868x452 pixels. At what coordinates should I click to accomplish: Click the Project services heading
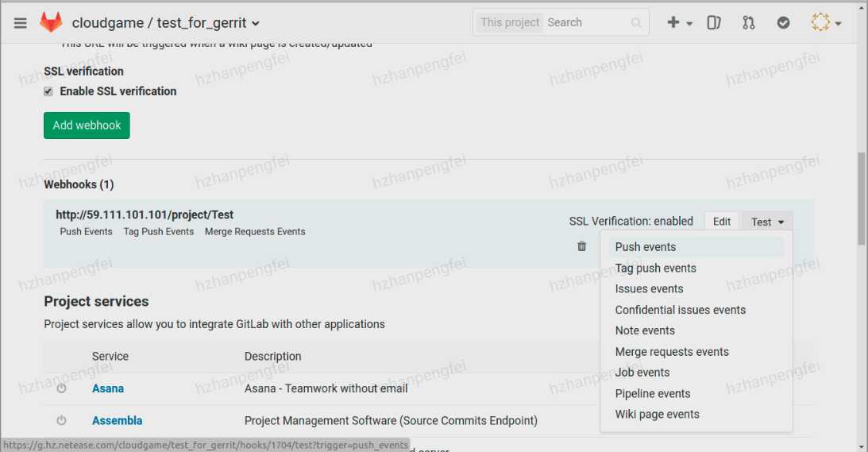point(96,301)
